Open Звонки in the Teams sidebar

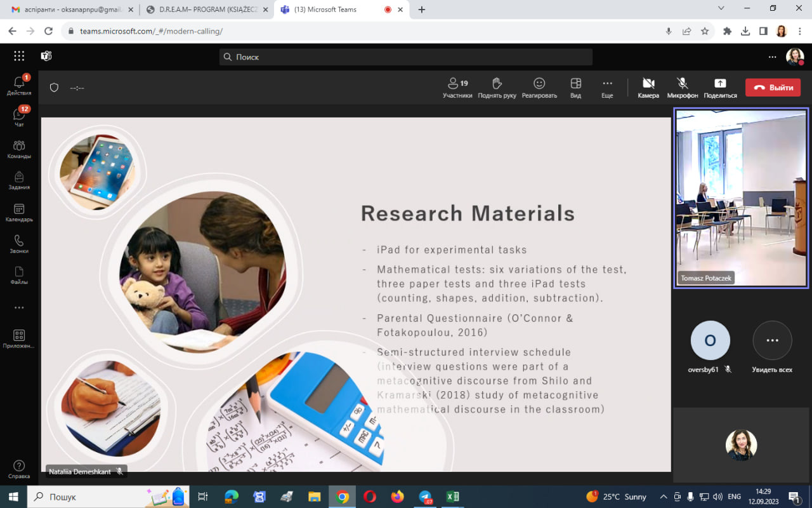tap(19, 243)
